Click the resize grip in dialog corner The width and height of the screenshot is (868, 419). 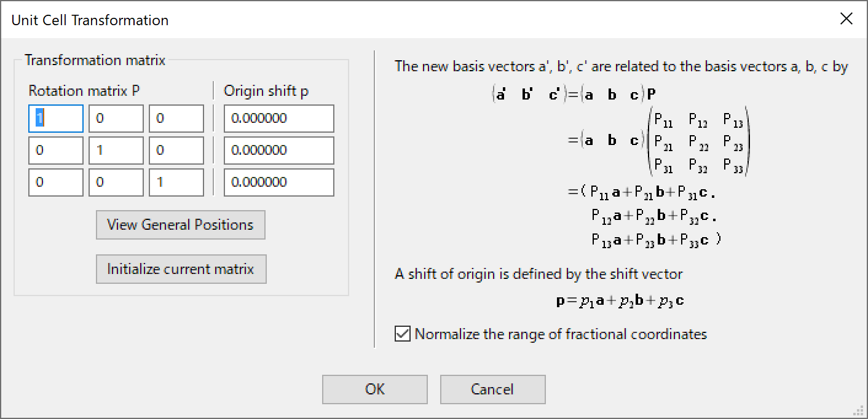point(861,412)
